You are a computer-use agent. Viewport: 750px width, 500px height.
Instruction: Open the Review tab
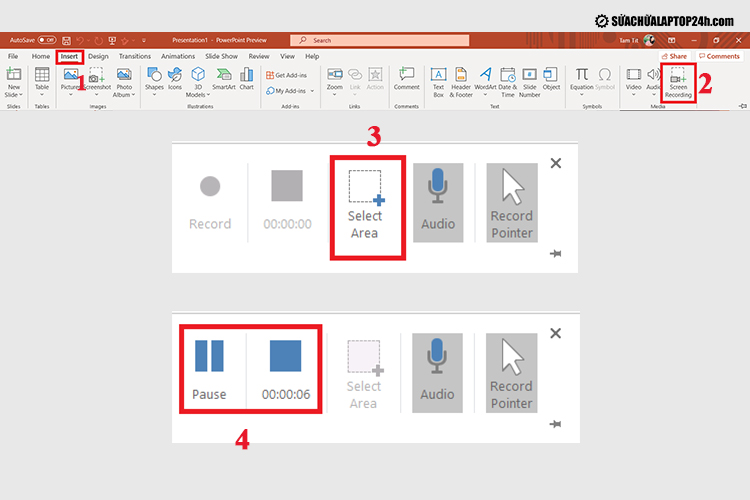pos(259,56)
